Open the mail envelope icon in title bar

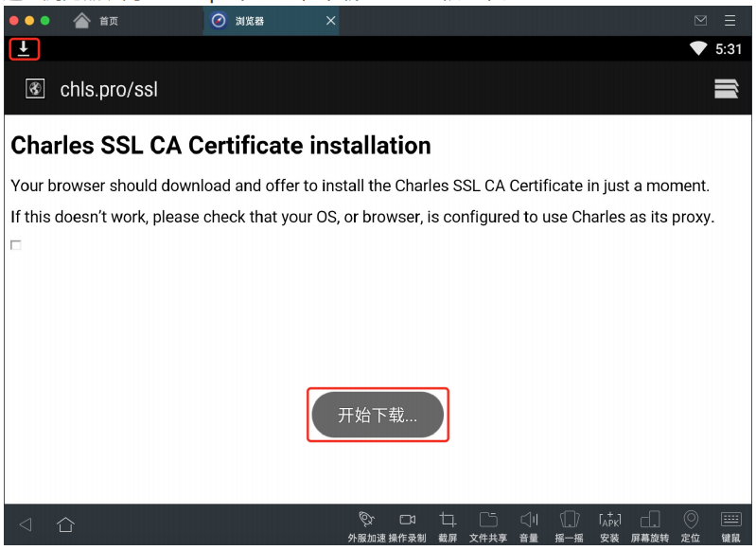(x=700, y=20)
